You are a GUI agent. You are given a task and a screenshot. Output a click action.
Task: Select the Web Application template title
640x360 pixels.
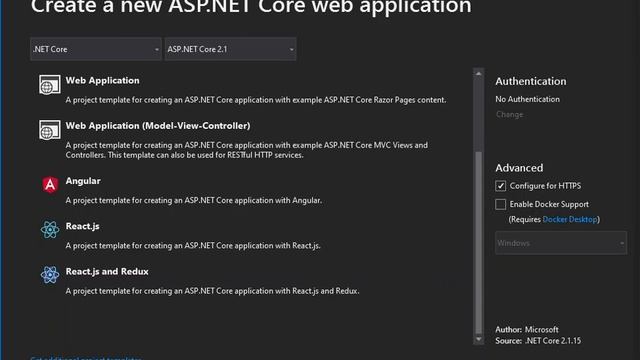102,80
